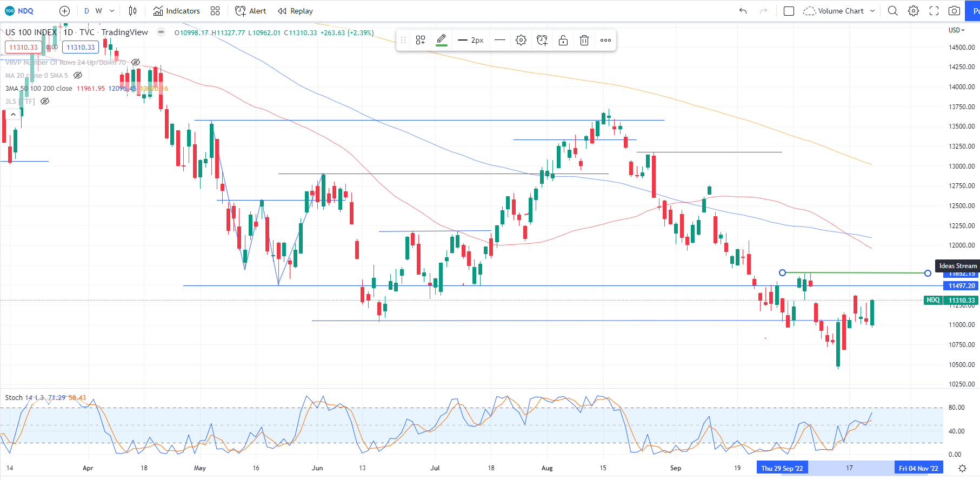The width and height of the screenshot is (980, 480).
Task: Collapse the indicator legend with up chevron
Action: 13,114
